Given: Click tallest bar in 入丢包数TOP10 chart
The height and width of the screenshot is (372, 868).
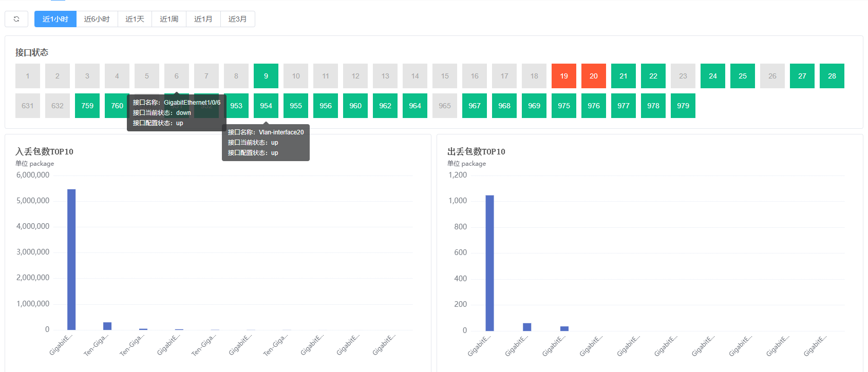Looking at the screenshot, I should tap(71, 260).
